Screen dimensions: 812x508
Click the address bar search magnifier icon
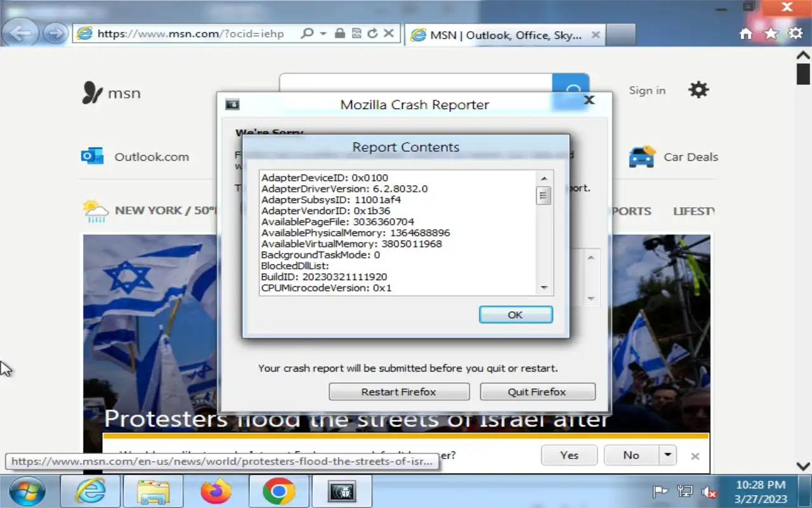click(x=307, y=34)
